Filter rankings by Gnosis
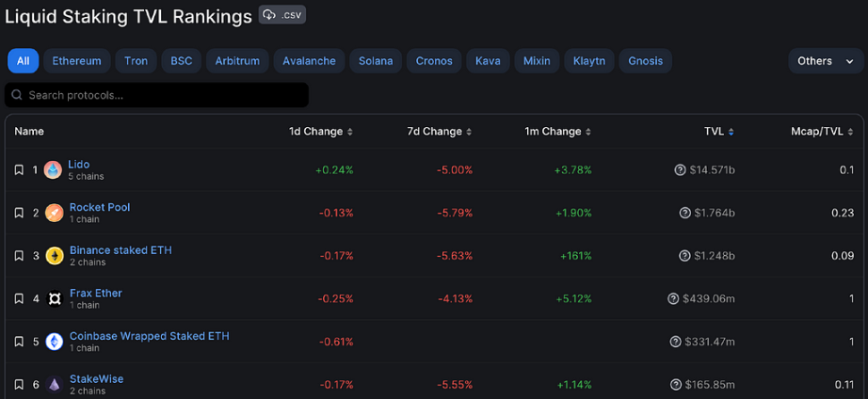 pos(646,61)
